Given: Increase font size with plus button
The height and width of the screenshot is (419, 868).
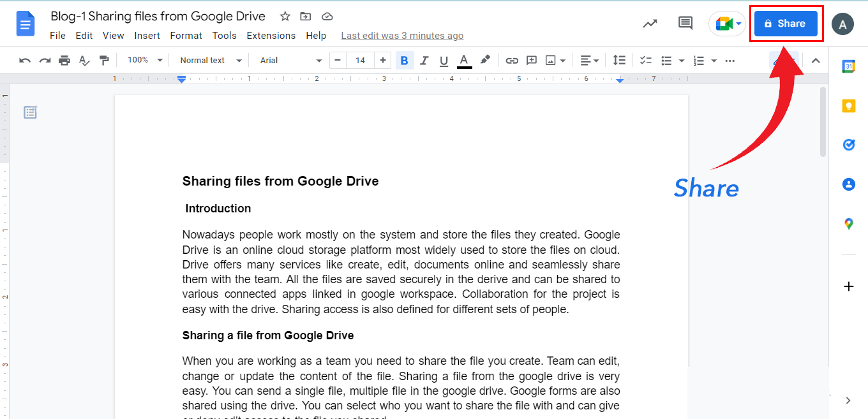Looking at the screenshot, I should click(x=383, y=61).
